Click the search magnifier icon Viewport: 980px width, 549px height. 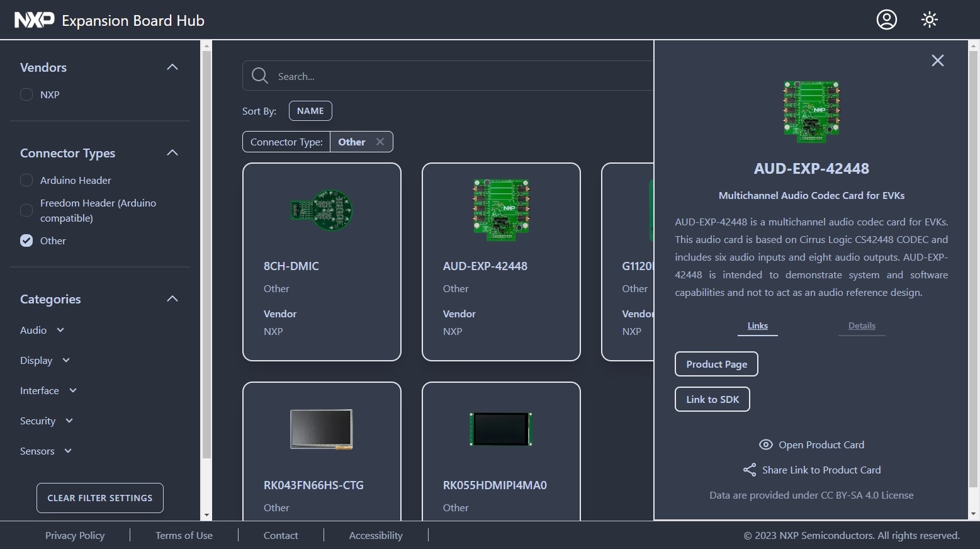coord(259,76)
